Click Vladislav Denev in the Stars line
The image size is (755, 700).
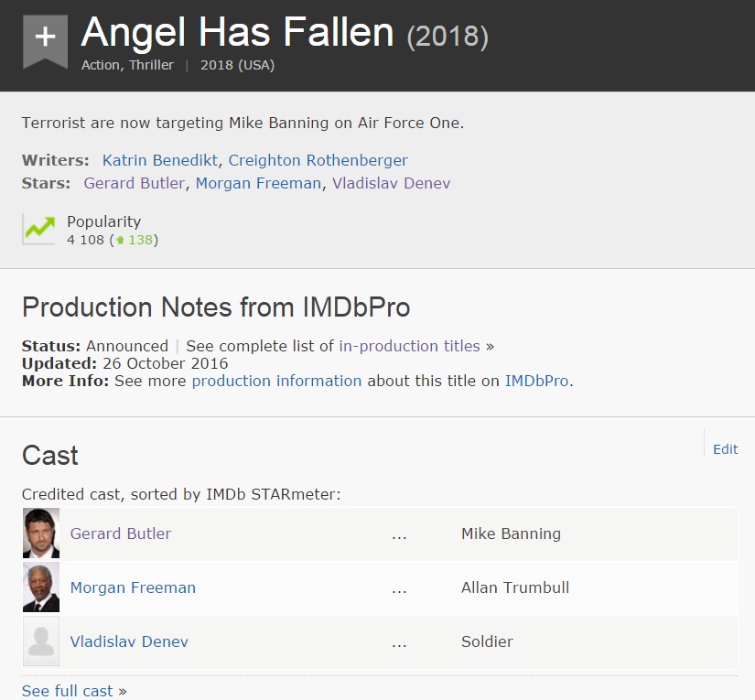point(391,183)
